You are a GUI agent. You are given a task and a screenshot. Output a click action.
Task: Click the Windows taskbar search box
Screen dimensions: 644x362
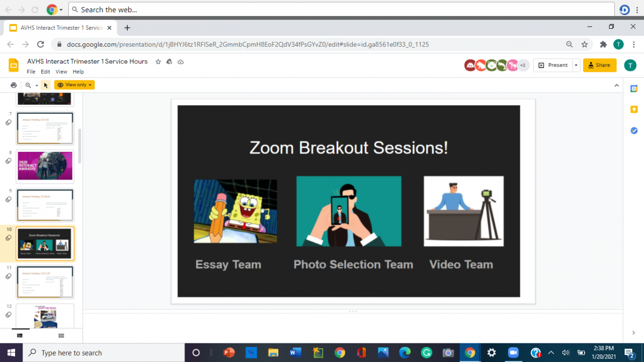pyautogui.click(x=104, y=352)
